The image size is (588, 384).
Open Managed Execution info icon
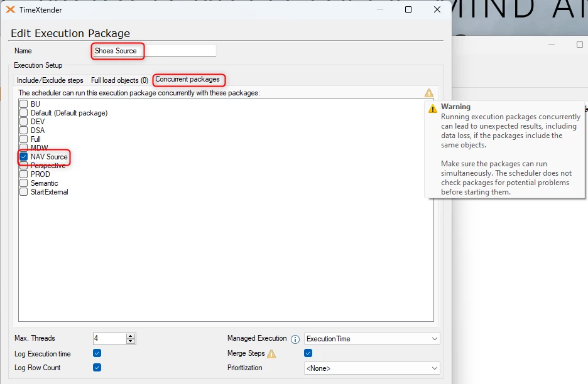click(295, 339)
